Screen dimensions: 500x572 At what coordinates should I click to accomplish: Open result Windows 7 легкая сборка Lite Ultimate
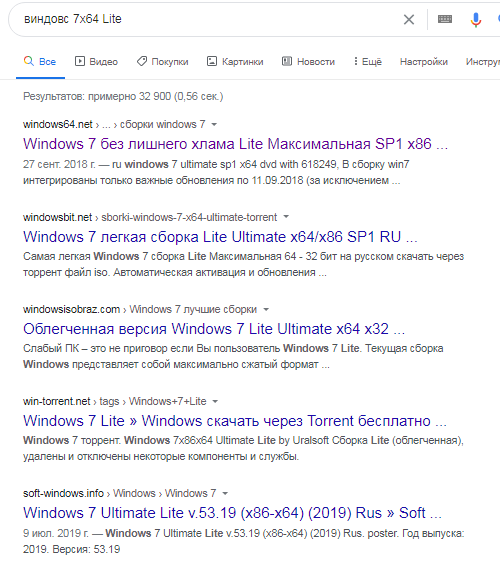220,237
